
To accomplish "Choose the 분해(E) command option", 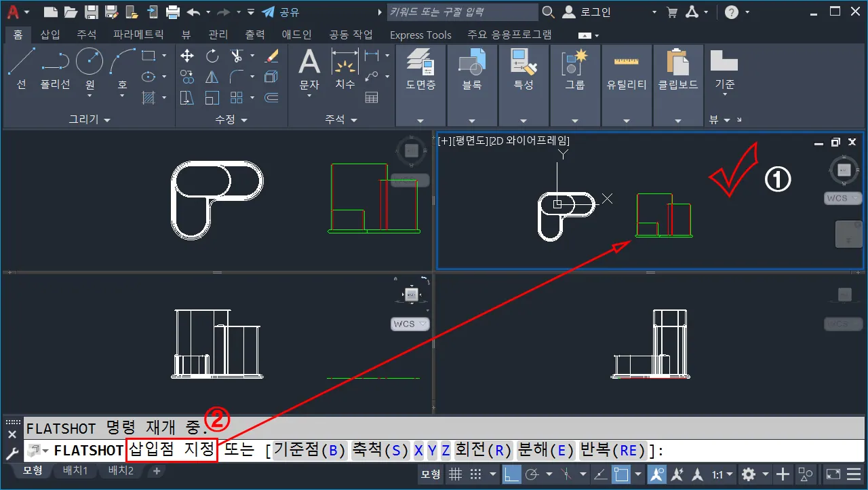I will pyautogui.click(x=546, y=451).
